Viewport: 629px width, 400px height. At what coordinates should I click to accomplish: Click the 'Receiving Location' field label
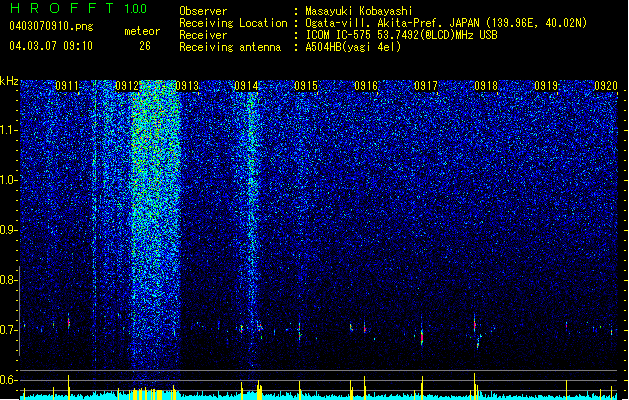233,23
